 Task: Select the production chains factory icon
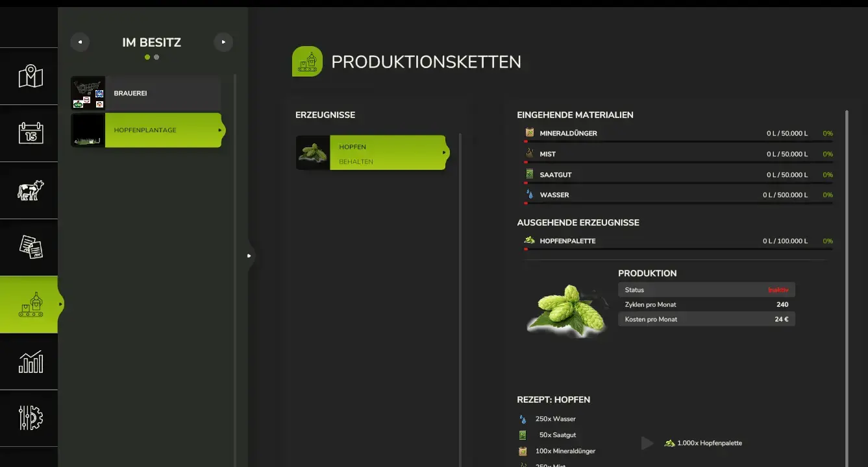tap(30, 304)
